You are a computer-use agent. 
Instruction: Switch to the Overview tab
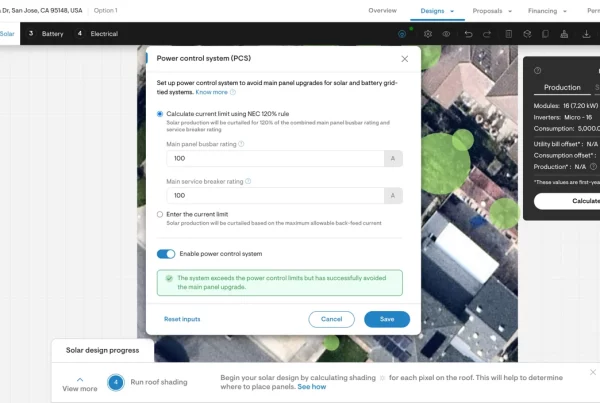382,10
